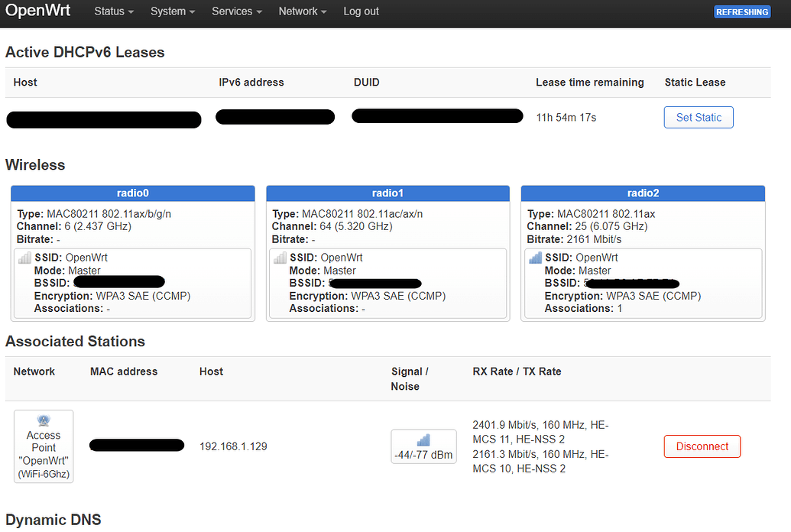Click the Associations count in radio2 panel
This screenshot has height=532, width=791.
(620, 308)
